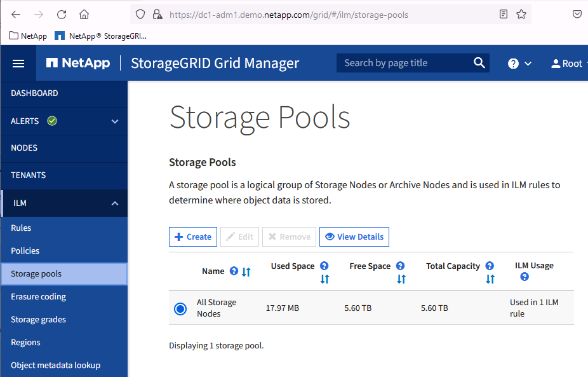The image size is (588, 377).
Task: Sort by Total Capacity arrows
Action: tap(490, 279)
